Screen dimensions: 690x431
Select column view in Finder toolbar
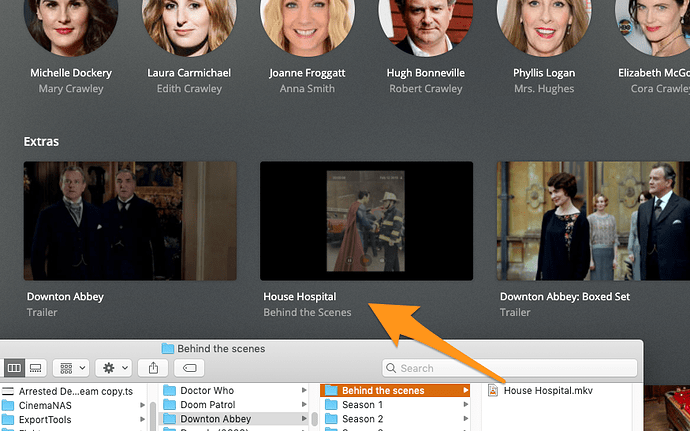tap(14, 368)
